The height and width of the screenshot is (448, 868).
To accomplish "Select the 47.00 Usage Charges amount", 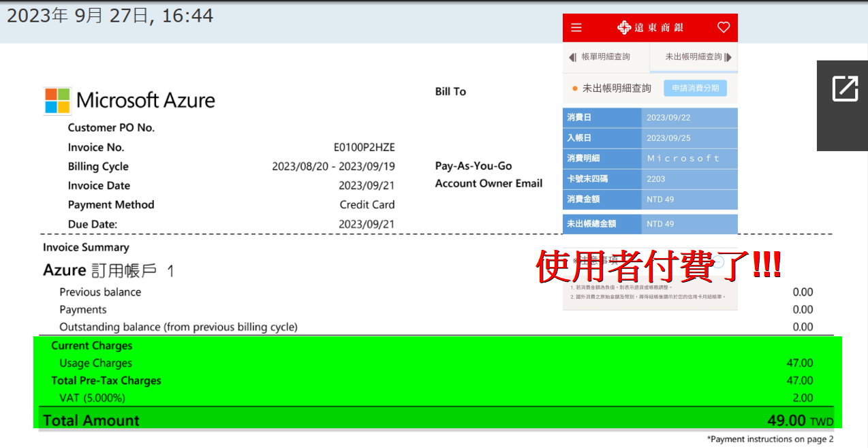I will 800,364.
